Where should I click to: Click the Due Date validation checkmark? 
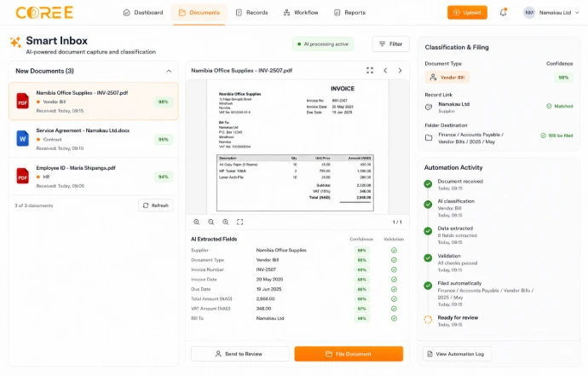tap(394, 289)
